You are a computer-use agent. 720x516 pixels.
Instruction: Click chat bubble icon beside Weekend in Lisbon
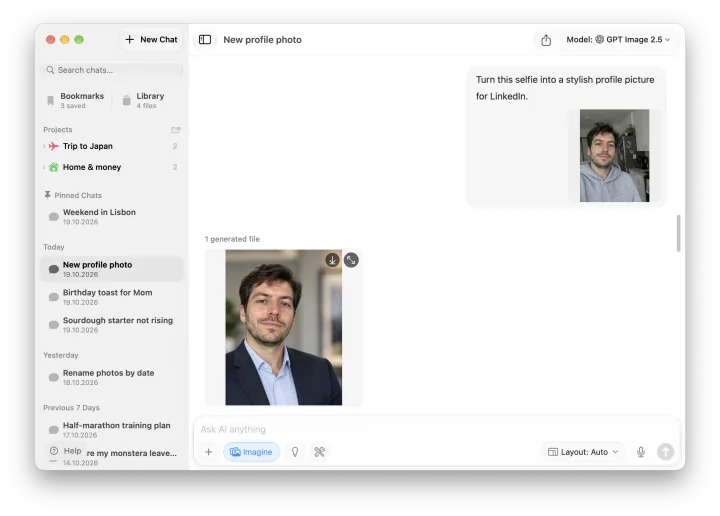(x=54, y=216)
